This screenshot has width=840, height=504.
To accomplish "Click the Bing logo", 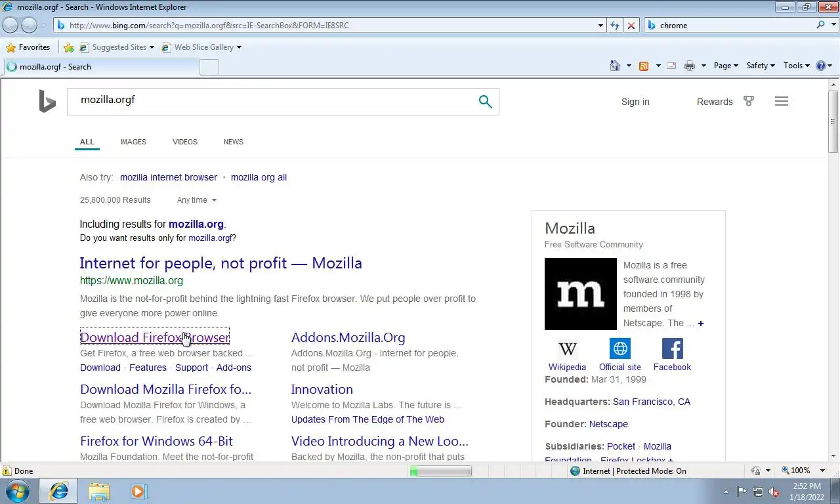I will [x=47, y=102].
